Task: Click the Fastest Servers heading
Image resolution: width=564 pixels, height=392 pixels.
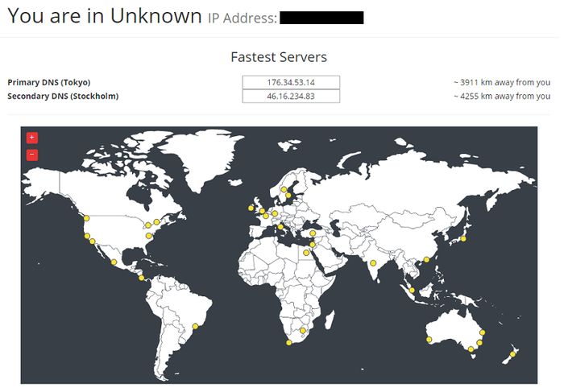Action: [x=279, y=57]
